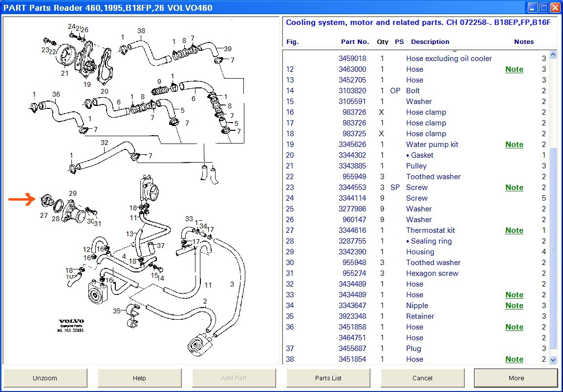Select Washer row part 3105591

[x=416, y=102]
